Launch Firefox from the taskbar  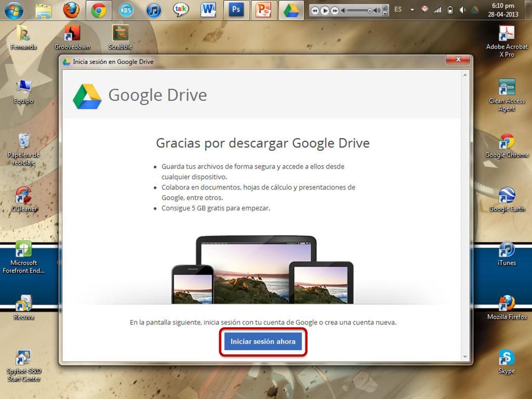[71, 10]
